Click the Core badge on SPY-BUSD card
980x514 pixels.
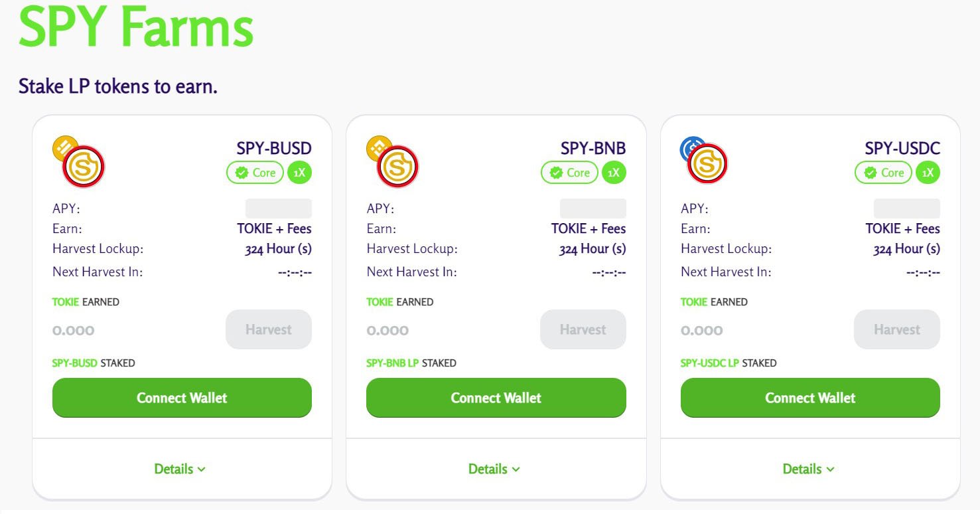pos(255,173)
